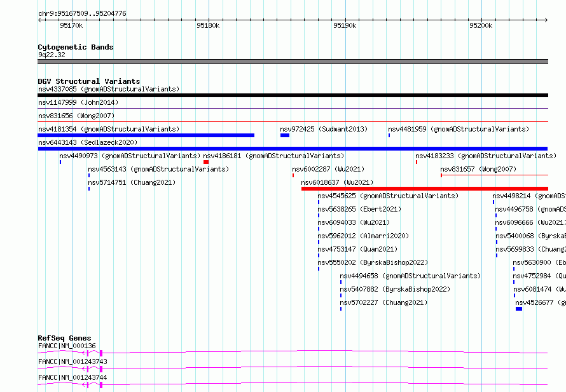Select variant nsv1147999 (John2014)

point(78,102)
